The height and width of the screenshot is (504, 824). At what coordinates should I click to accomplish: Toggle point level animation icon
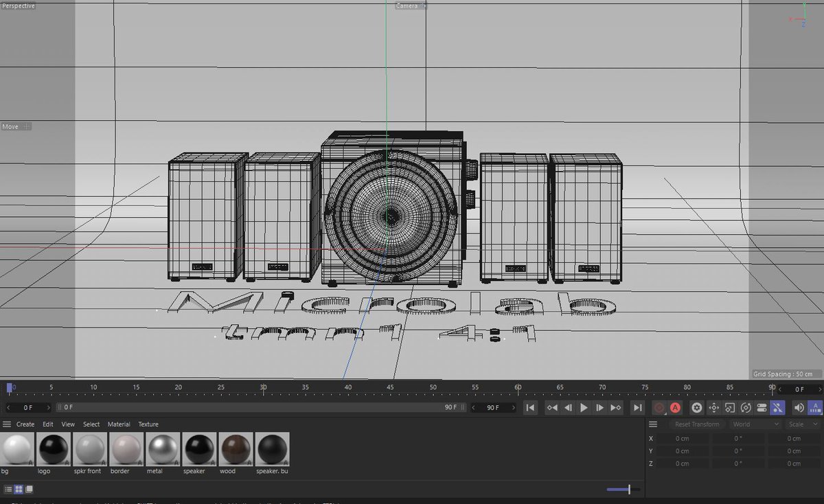(x=777, y=407)
